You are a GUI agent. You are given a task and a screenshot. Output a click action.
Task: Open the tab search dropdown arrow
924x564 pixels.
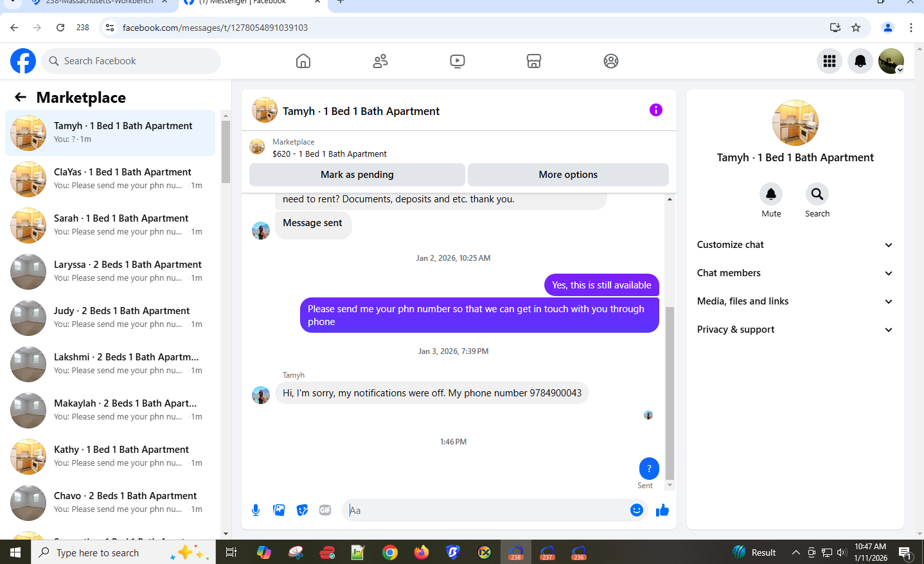click(x=12, y=3)
